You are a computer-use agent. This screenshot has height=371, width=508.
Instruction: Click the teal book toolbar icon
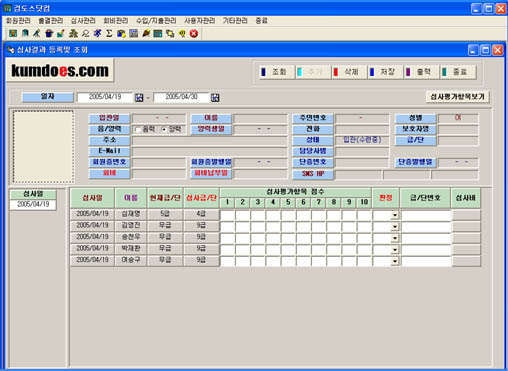(25, 33)
